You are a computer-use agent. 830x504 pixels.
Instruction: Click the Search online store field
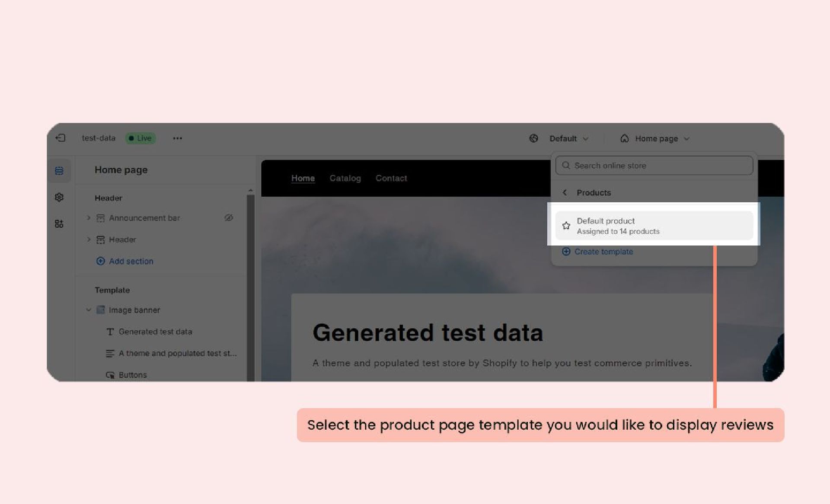[654, 166]
